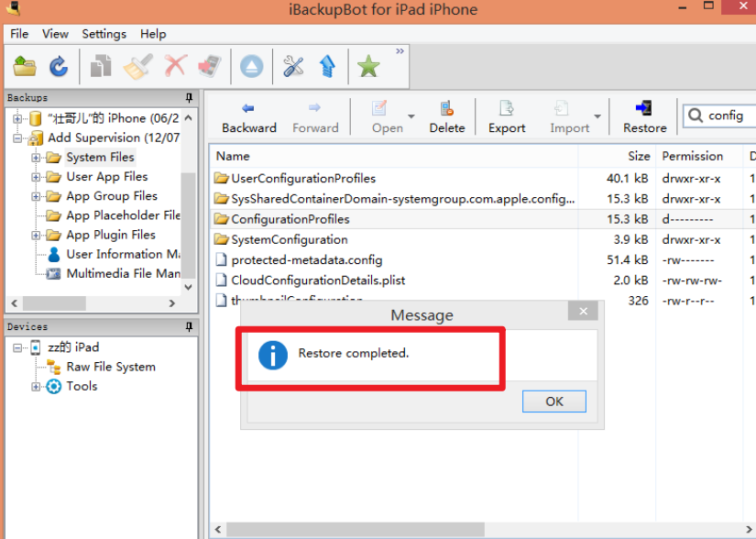The image size is (756, 539).
Task: Collapse the Add Supervision backup node
Action: (17, 137)
